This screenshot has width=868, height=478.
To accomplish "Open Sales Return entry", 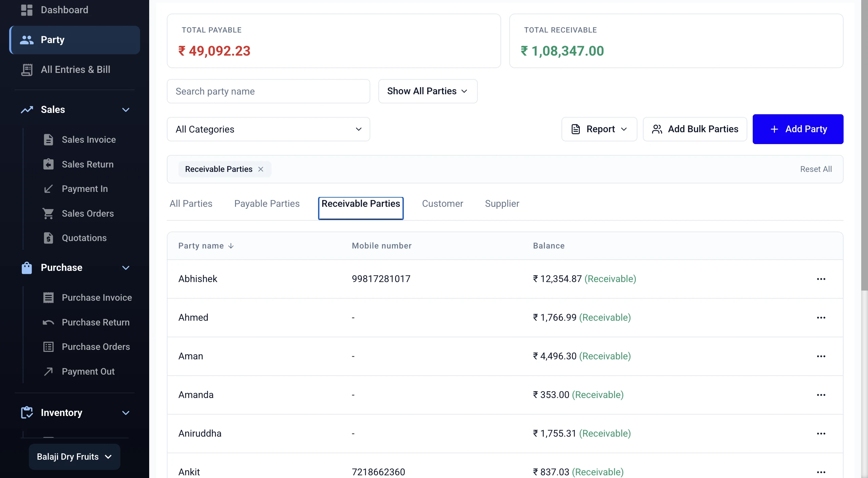I will click(x=87, y=164).
